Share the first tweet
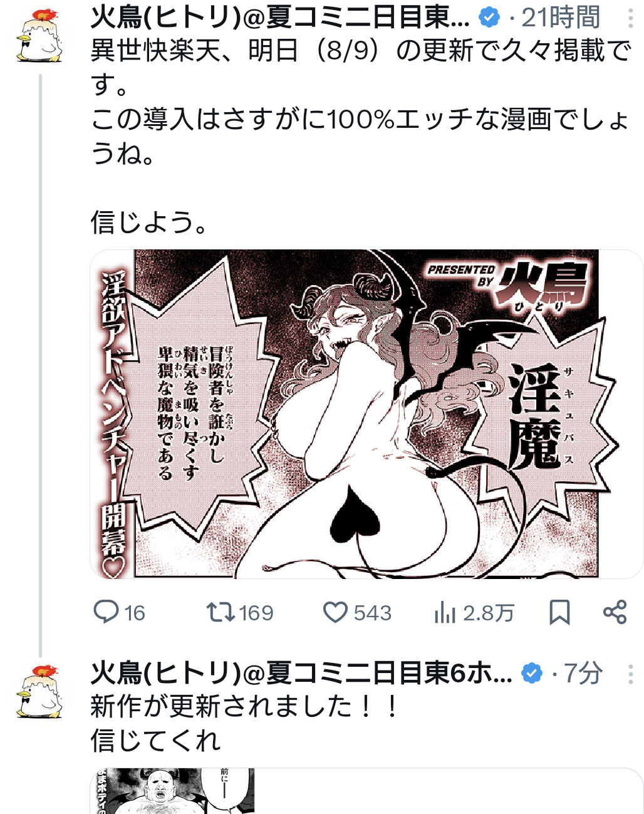Image resolution: width=644 pixels, height=814 pixels. [x=615, y=612]
